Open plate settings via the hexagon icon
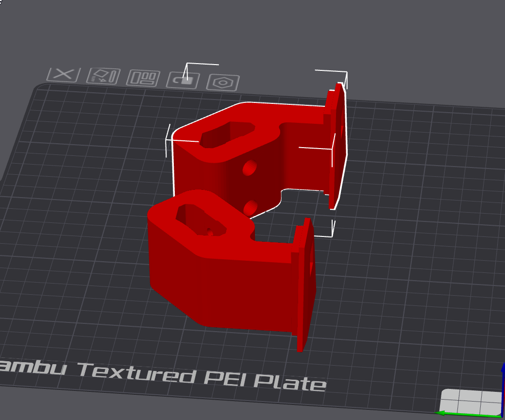 (223, 83)
